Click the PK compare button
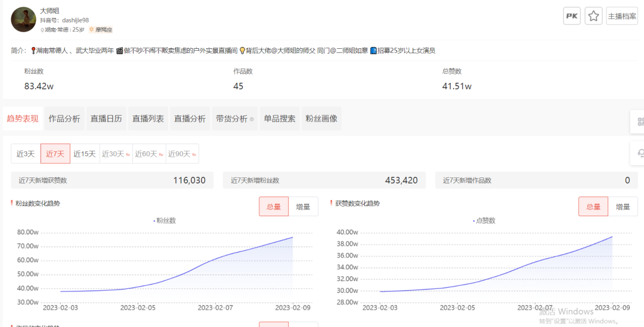 572,16
